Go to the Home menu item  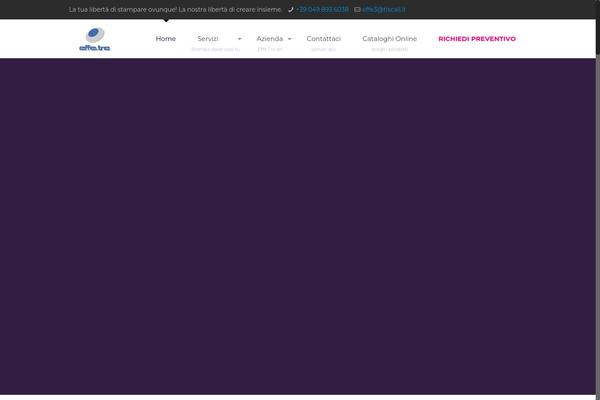[166, 38]
